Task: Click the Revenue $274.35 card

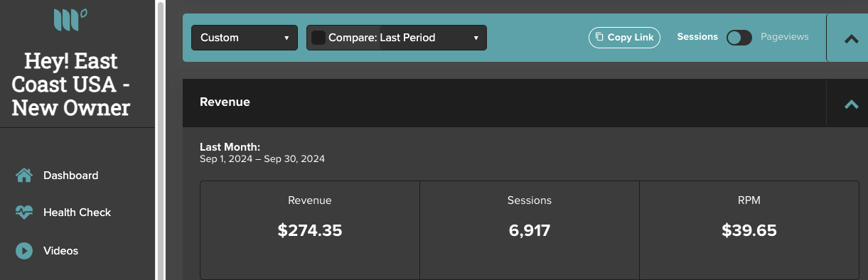Action: tap(310, 230)
